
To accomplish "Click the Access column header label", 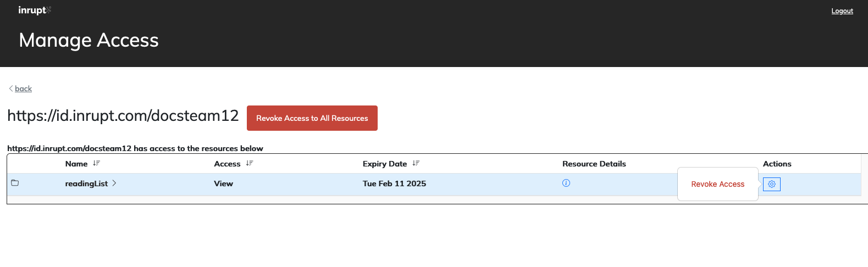I will tap(227, 164).
